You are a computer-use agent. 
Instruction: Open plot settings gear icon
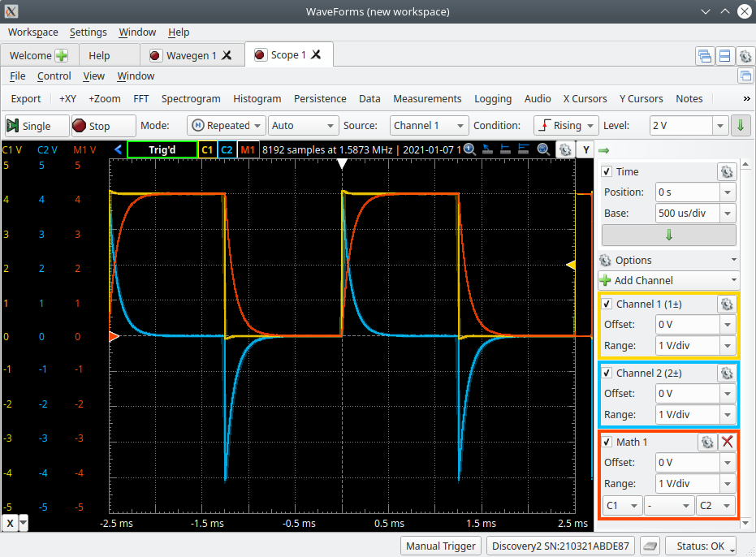(565, 149)
